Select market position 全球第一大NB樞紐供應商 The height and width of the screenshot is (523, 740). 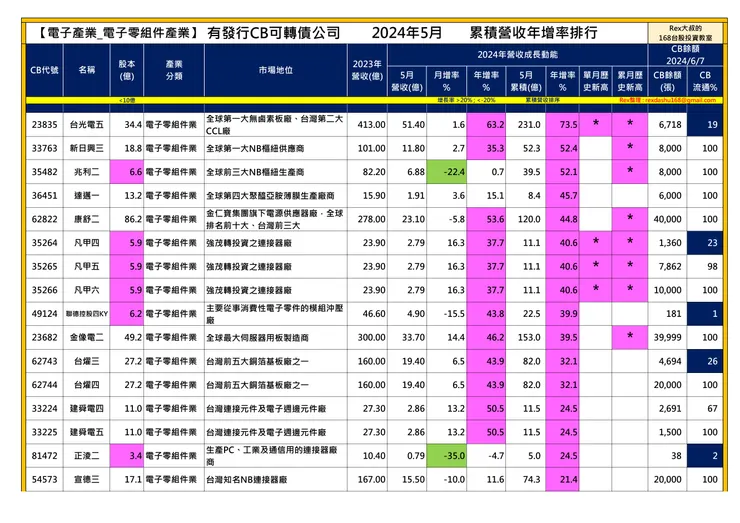click(x=276, y=148)
